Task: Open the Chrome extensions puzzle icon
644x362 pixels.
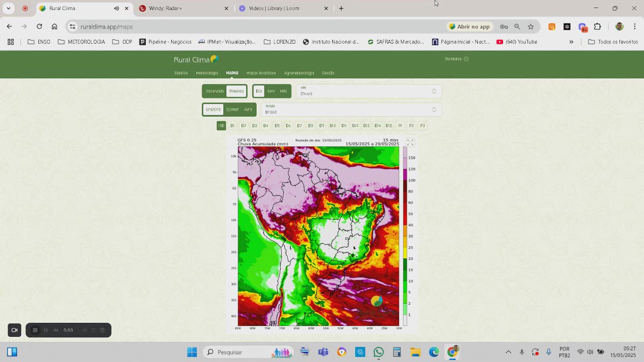Action: (x=598, y=27)
